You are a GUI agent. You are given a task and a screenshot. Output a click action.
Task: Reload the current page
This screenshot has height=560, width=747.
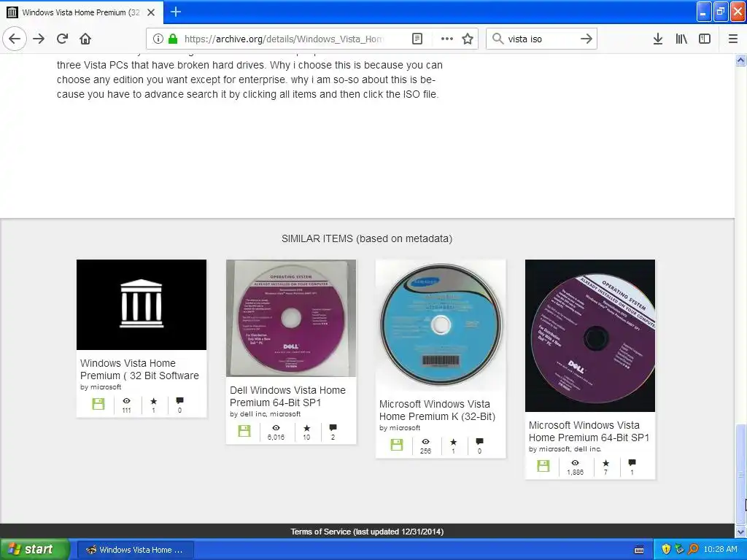[x=63, y=39]
